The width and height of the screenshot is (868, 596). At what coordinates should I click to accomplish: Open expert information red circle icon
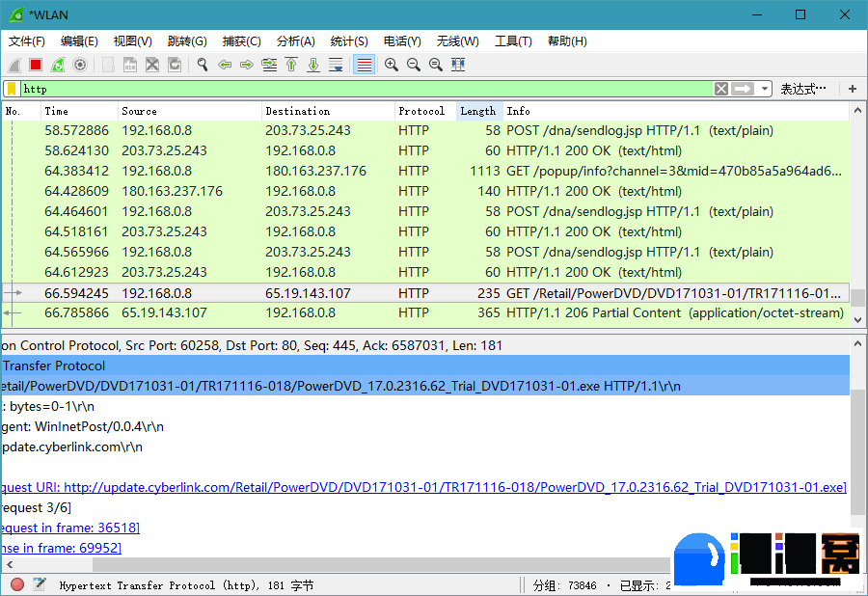pyautogui.click(x=17, y=584)
